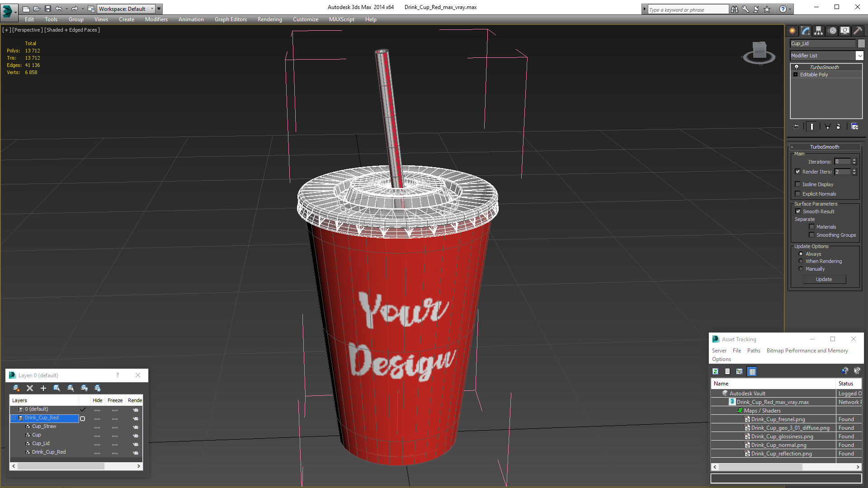Click the Configure Modifier Sets icon
This screenshot has height=488, width=868.
(x=854, y=127)
